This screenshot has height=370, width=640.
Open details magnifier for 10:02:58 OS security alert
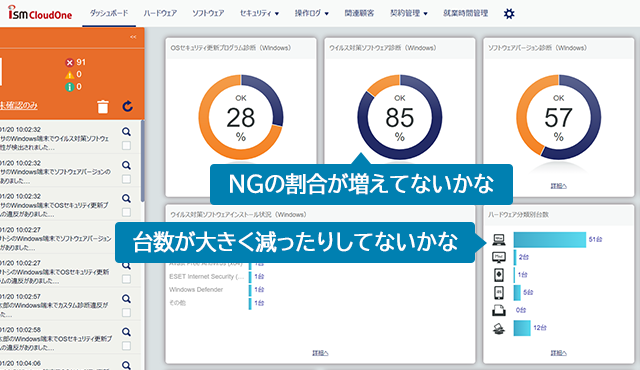click(127, 332)
